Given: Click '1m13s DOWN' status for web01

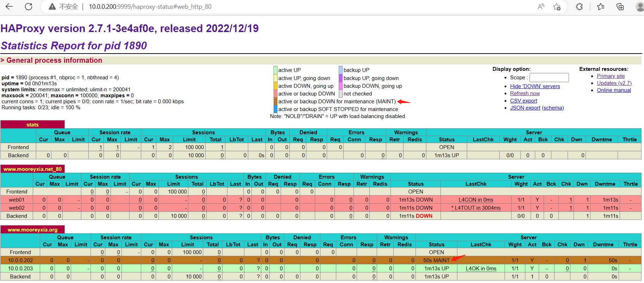Looking at the screenshot, I should 415,199.
